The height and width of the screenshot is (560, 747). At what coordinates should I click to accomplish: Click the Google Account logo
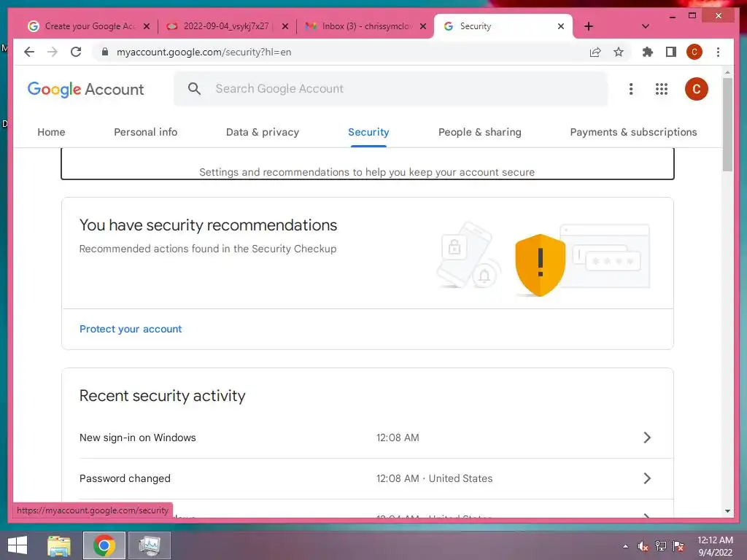[86, 89]
